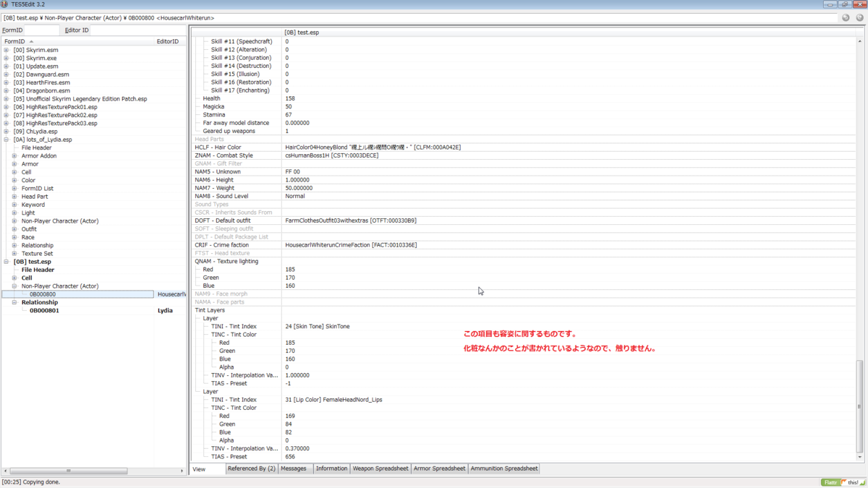Click the left panel horizontal scrollbar left arrow

click(x=5, y=471)
